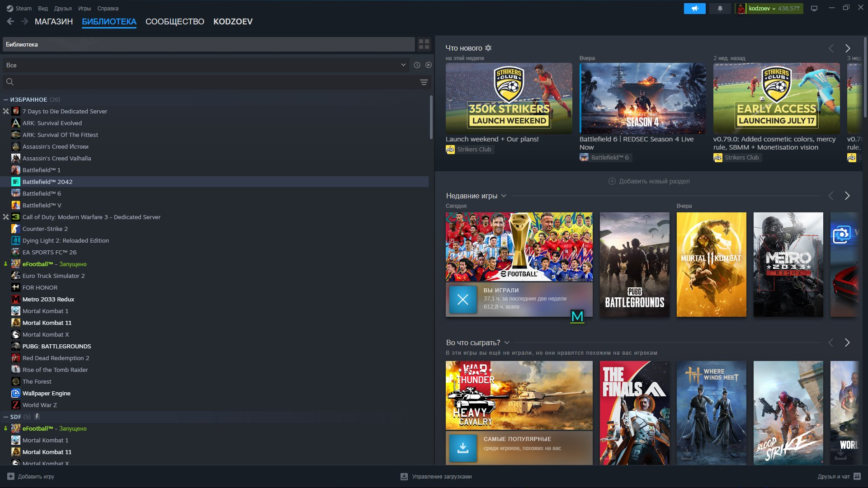Install War Thunder with blue download button
Screen dimensions: 868x488
(463, 448)
